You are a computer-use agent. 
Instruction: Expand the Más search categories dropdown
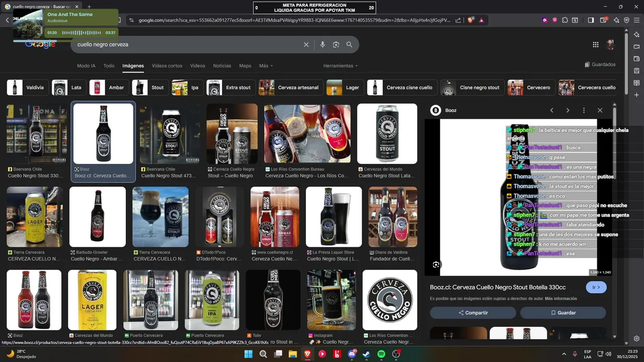pyautogui.click(x=266, y=66)
